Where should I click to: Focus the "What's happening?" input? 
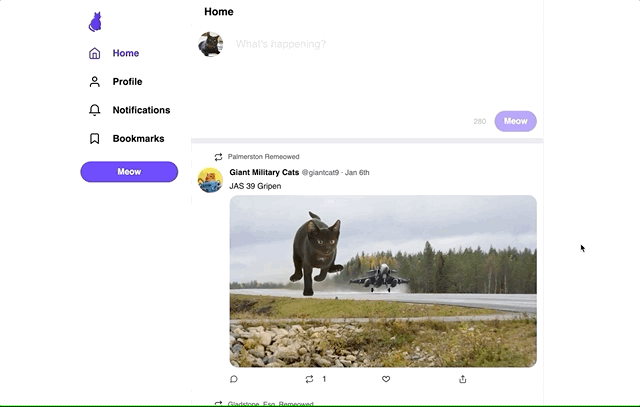(281, 44)
